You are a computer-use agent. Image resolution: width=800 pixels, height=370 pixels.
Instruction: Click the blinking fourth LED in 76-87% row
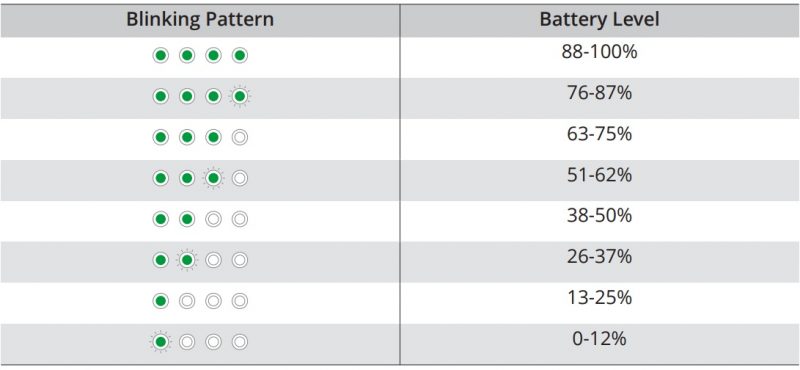(240, 96)
